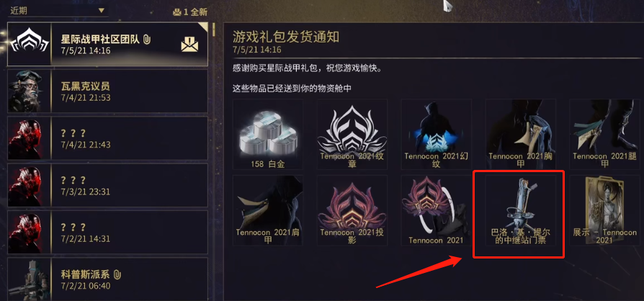Select the 巴洛·基·提尔的中继站门票 ticket

[x=520, y=210]
